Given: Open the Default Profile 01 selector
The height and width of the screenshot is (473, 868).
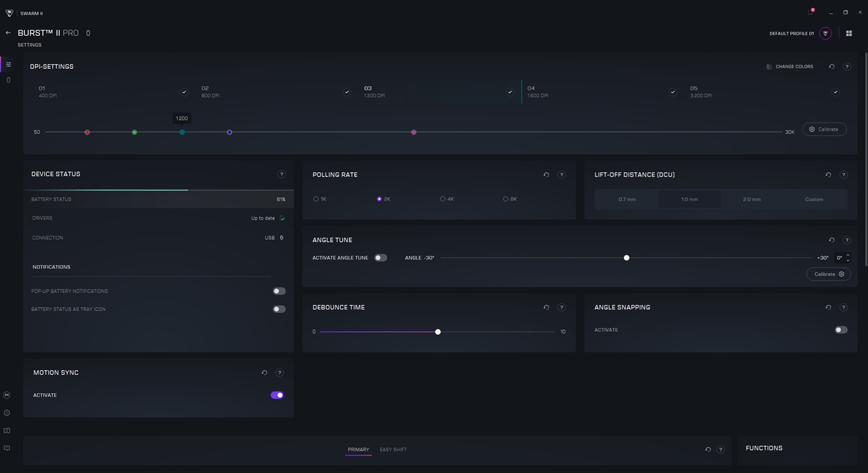Looking at the screenshot, I should point(825,33).
